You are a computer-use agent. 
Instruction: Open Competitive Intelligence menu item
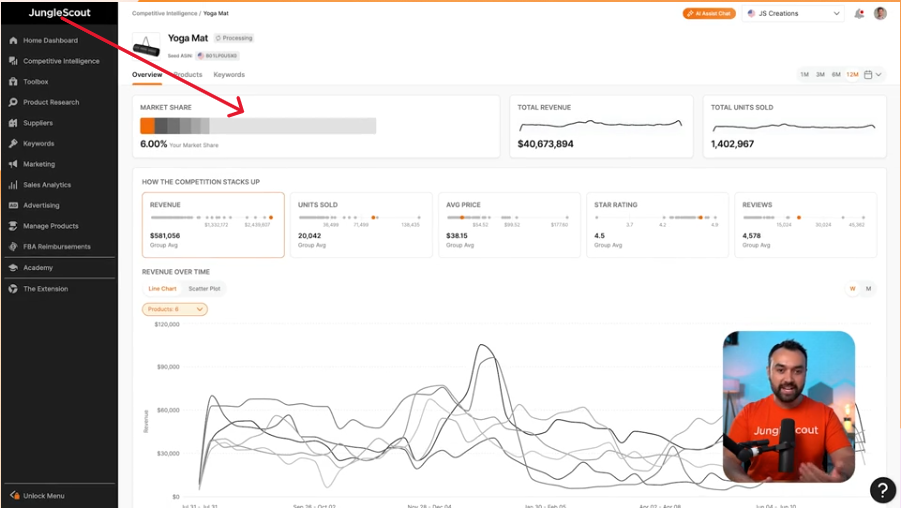tap(61, 61)
